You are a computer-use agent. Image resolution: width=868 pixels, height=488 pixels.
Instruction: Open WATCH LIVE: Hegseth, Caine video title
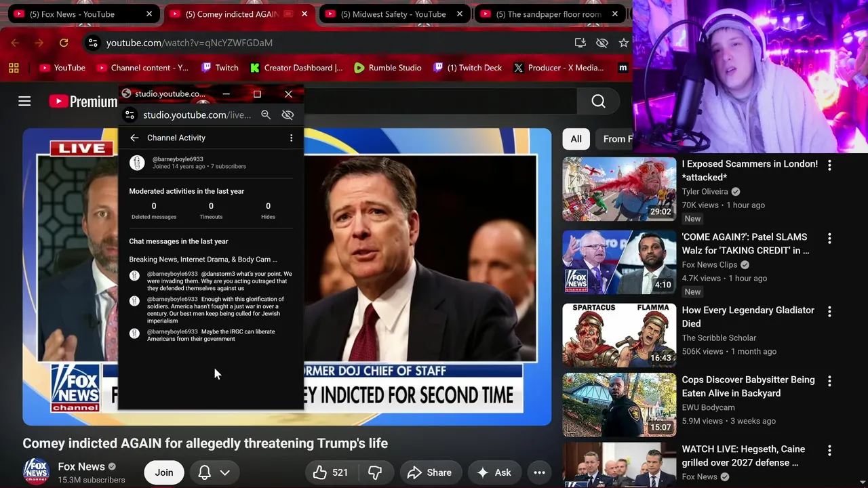[743, 455]
